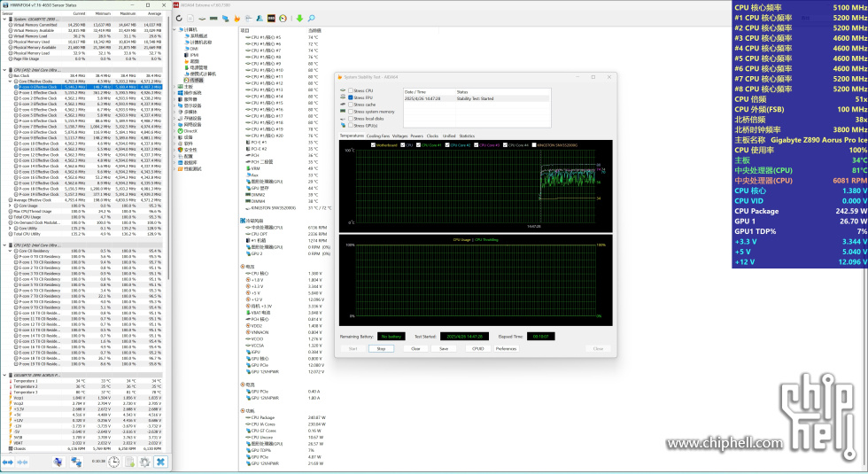Click the CPUID button in stability test
Screen dimensions: 868x474
click(477, 349)
